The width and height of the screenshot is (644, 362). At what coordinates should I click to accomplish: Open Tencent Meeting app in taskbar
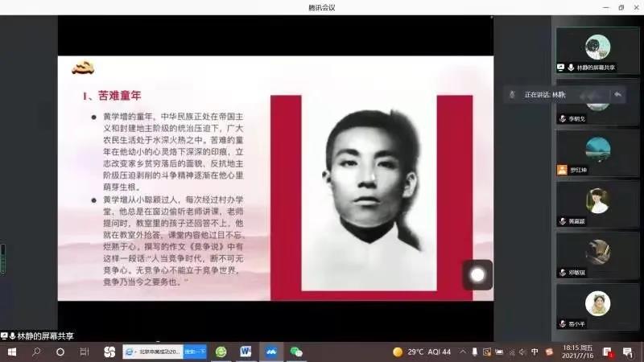coord(270,352)
